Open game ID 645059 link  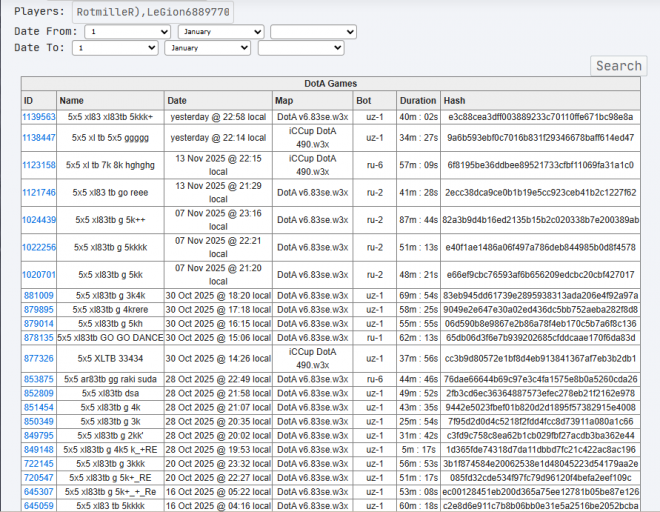pos(39,506)
